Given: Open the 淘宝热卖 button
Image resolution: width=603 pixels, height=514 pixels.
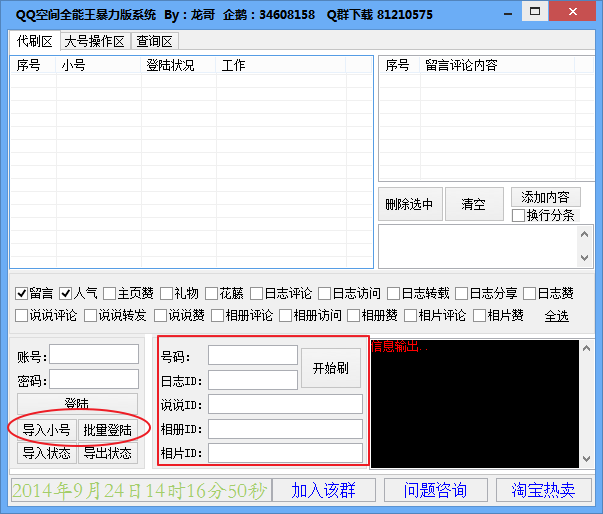Looking at the screenshot, I should (x=543, y=490).
